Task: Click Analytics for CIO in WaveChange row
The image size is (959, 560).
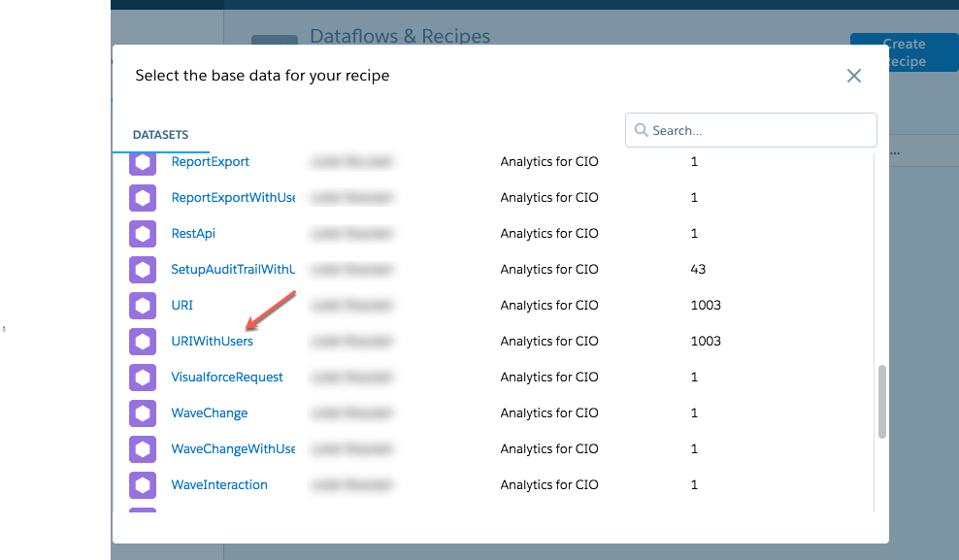Action: pos(549,413)
